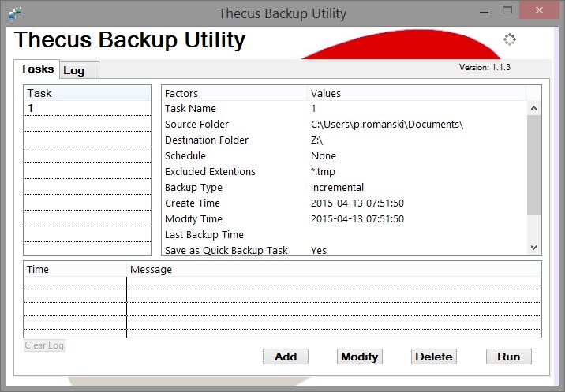The image size is (565, 392).
Task: Select the Save as Quick Backup Task label
Action: tap(226, 250)
